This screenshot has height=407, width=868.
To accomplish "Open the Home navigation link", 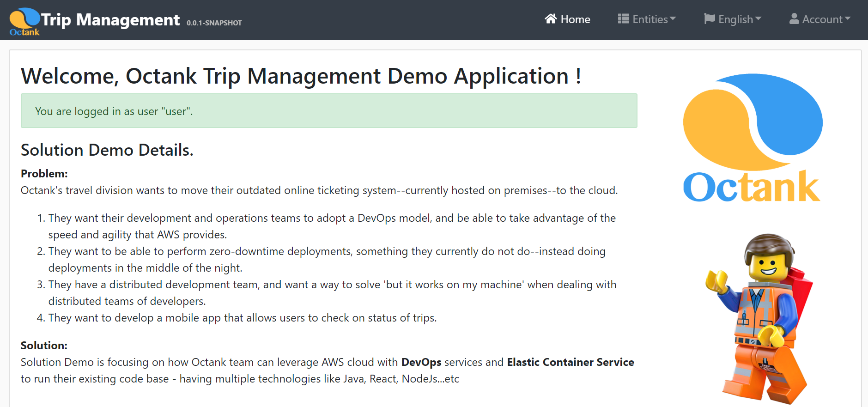I will 567,19.
